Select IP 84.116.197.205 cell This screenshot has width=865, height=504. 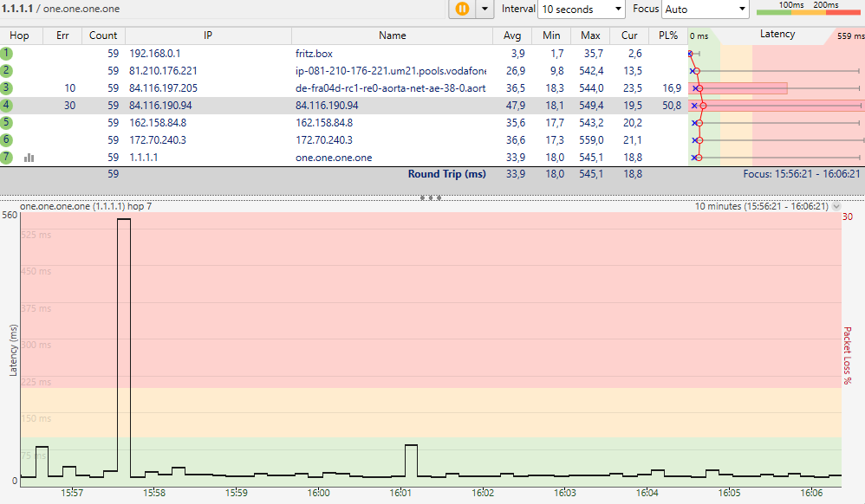click(163, 88)
